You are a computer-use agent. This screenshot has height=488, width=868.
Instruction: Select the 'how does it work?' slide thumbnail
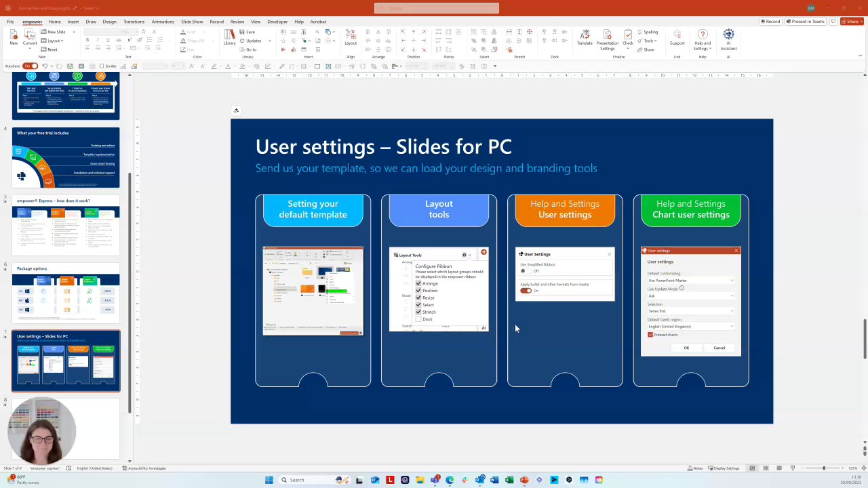[66, 225]
